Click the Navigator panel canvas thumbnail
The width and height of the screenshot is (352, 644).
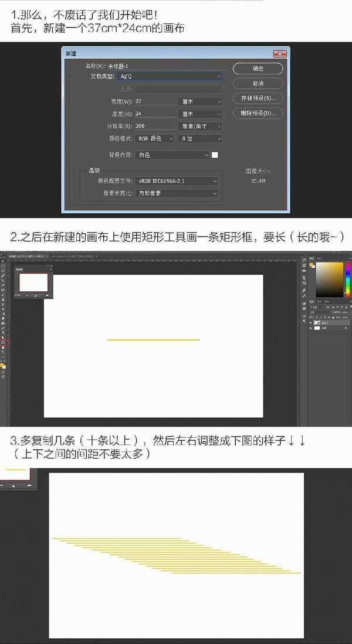click(x=33, y=282)
